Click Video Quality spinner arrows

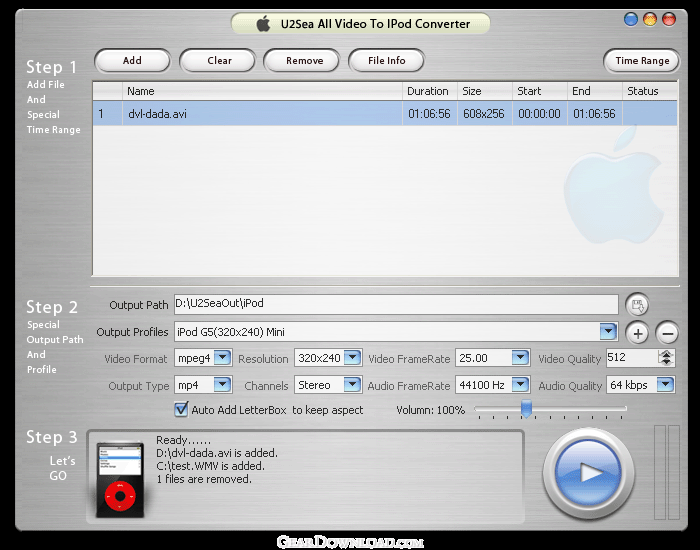666,358
